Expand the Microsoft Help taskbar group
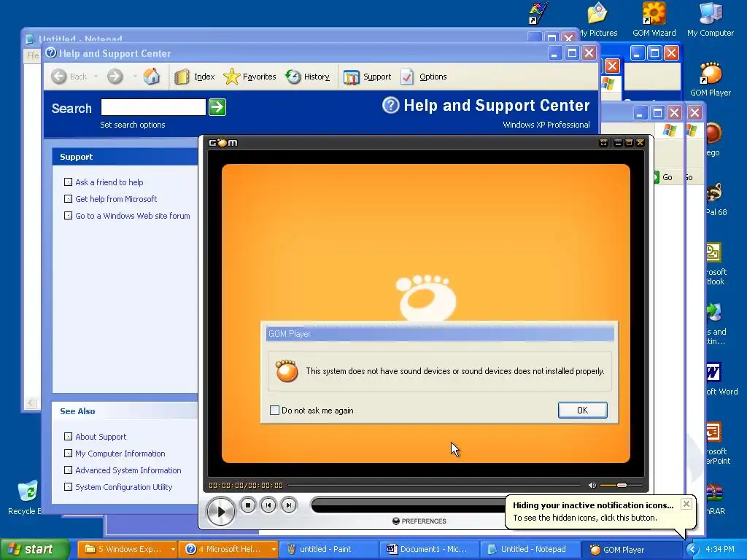The width and height of the screenshot is (747, 560). coord(274,550)
